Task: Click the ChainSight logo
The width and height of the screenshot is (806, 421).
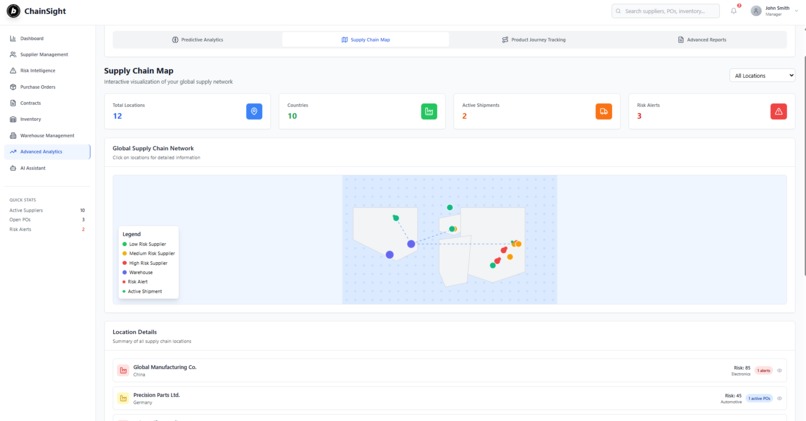Action: tap(13, 11)
